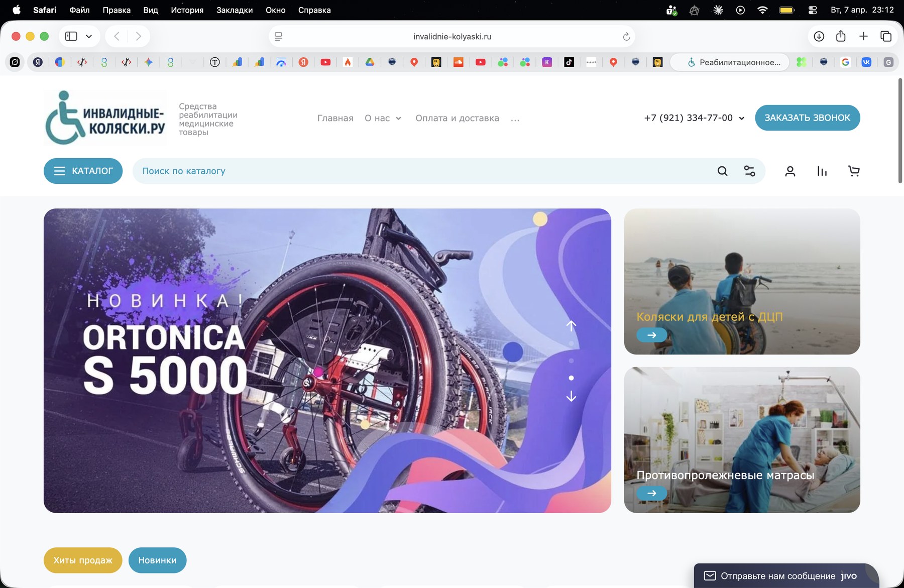Reload the page from the address bar
Image resolution: width=904 pixels, height=588 pixels.
click(626, 37)
